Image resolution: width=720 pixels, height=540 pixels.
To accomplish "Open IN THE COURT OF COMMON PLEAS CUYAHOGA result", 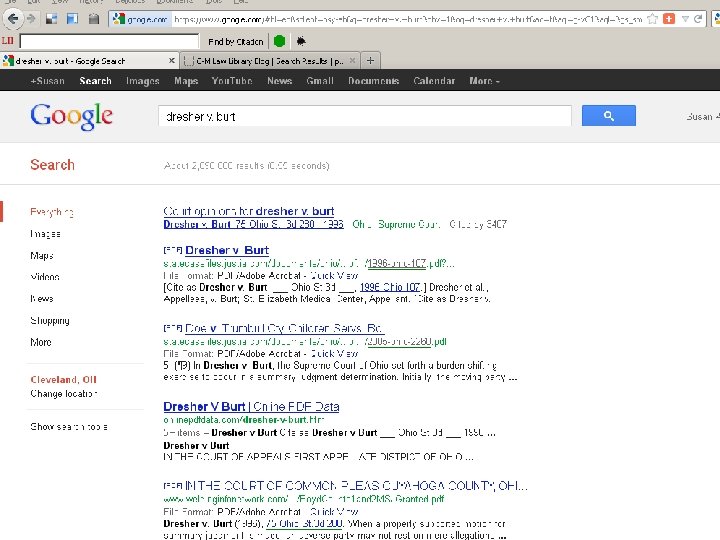I will (x=356, y=486).
